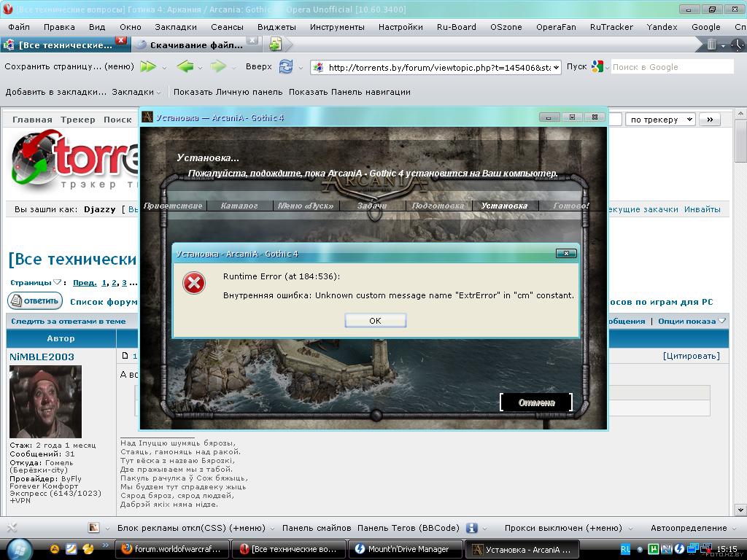The width and height of the screenshot is (747, 560).
Task: Open the Трекер link in forum navigation
Action: [77, 120]
